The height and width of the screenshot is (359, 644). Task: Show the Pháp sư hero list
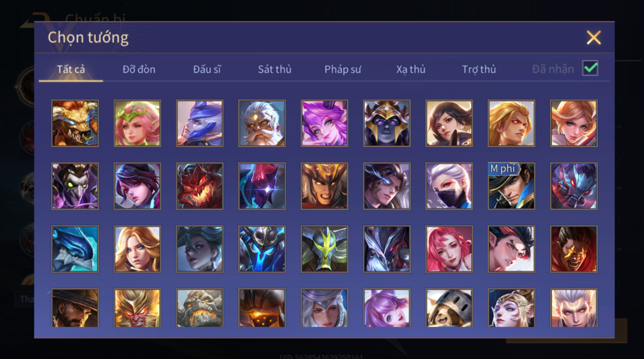pyautogui.click(x=343, y=69)
